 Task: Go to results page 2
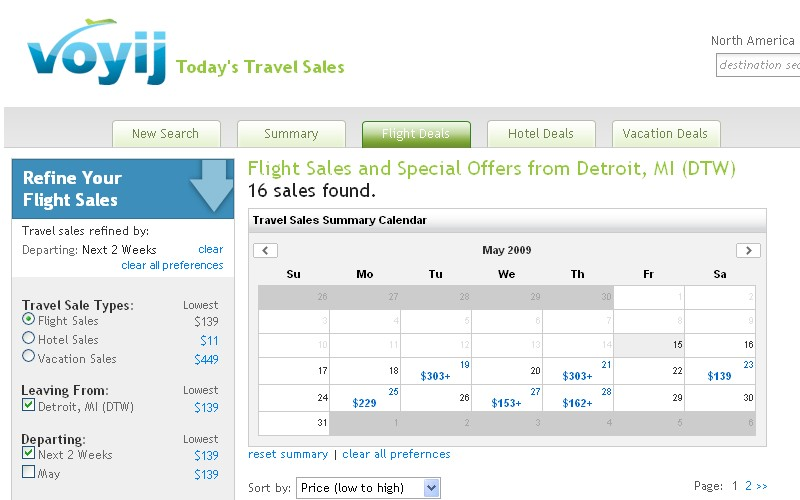coord(748,486)
